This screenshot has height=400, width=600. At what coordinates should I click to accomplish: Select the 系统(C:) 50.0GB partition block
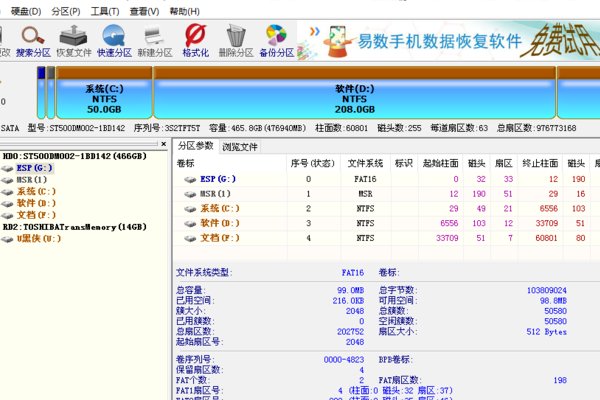tap(104, 92)
